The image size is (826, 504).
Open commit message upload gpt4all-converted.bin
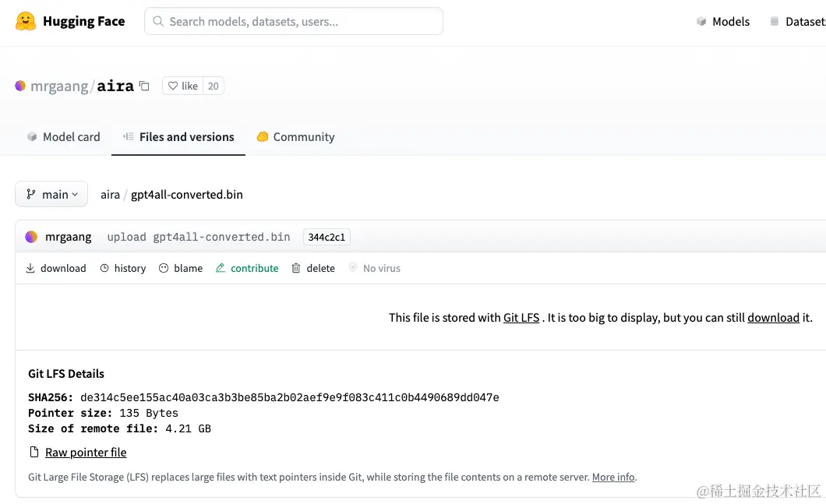(x=199, y=237)
